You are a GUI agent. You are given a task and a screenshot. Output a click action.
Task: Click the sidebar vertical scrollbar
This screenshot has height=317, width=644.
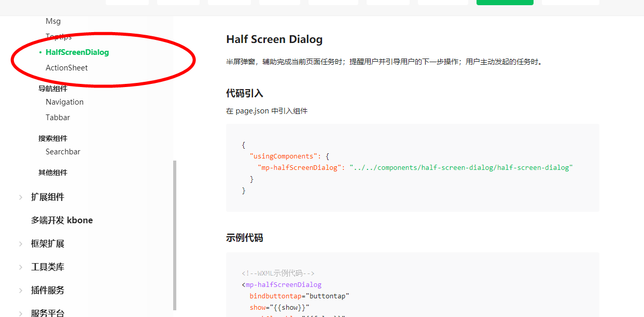click(x=175, y=235)
